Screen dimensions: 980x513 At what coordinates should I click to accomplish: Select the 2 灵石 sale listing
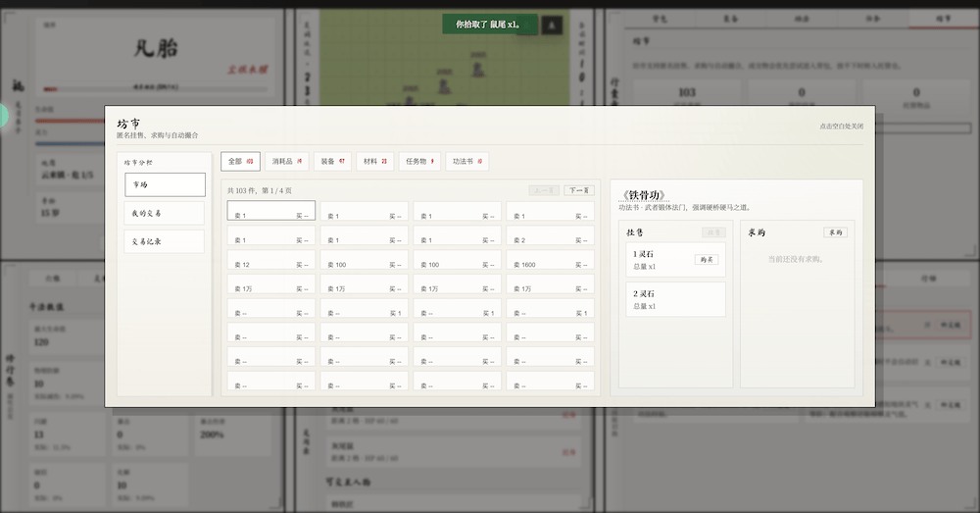[x=676, y=299]
